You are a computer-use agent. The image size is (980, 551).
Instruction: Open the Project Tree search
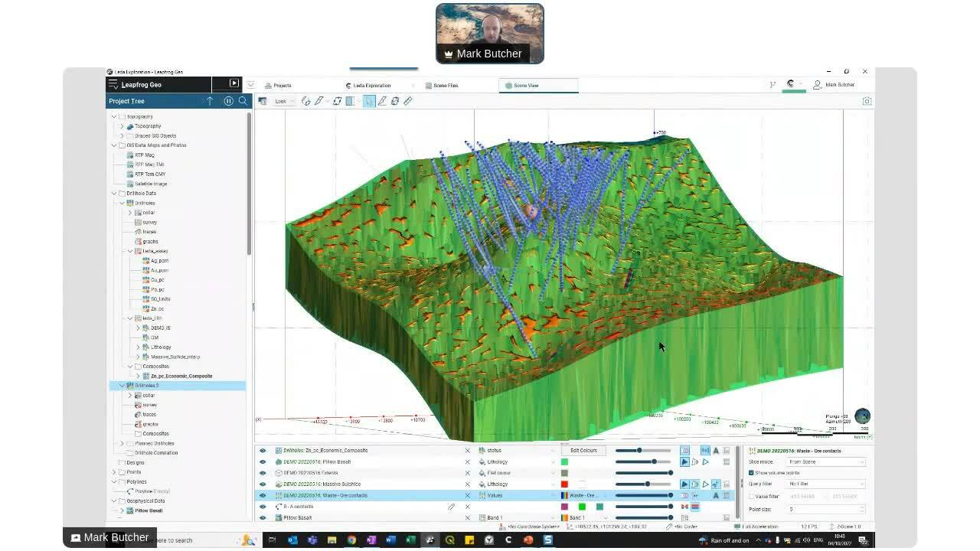click(x=243, y=101)
